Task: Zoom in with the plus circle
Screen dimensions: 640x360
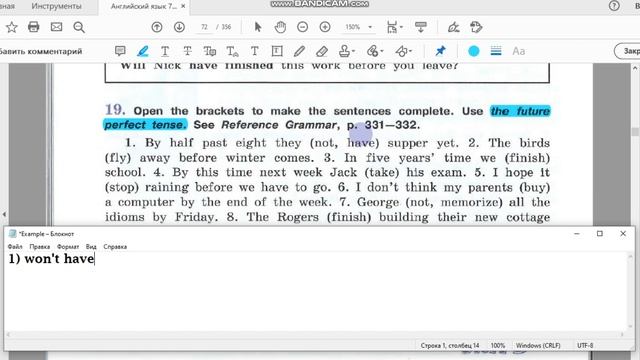Action: pyautogui.click(x=325, y=27)
